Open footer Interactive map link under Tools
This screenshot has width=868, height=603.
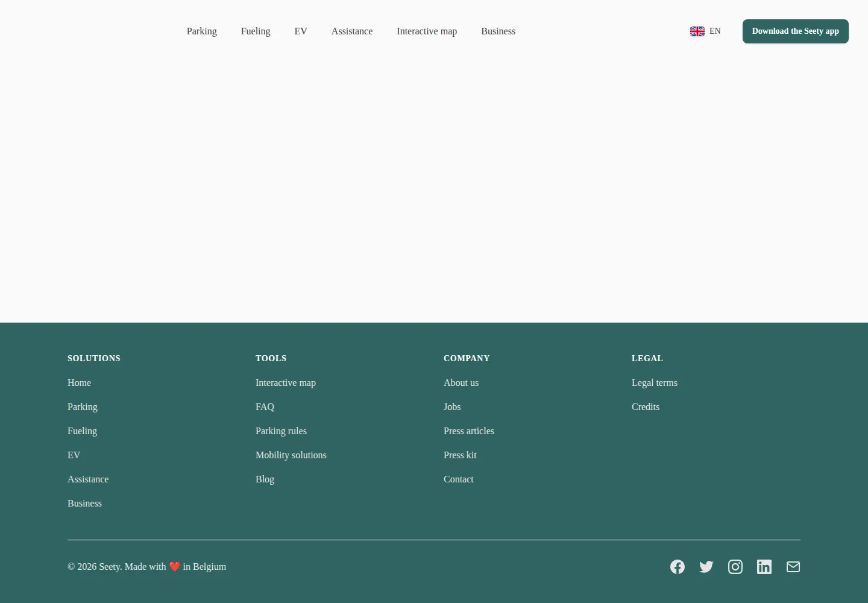(286, 383)
